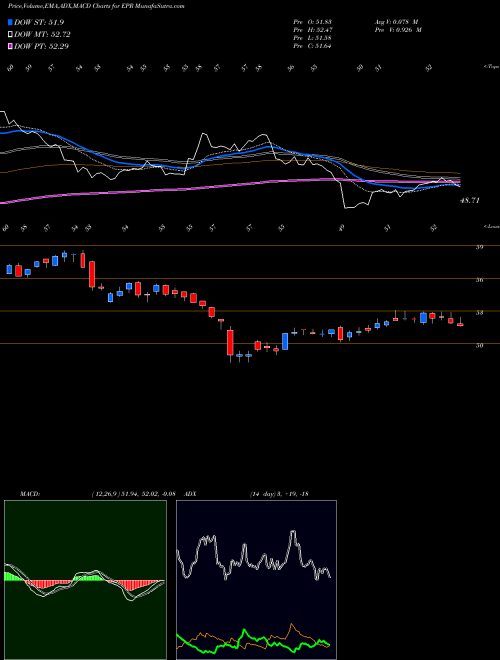Click the 'Pre C: 51.64' close value
Viewport: 500px width, 660px height.
pos(312,46)
